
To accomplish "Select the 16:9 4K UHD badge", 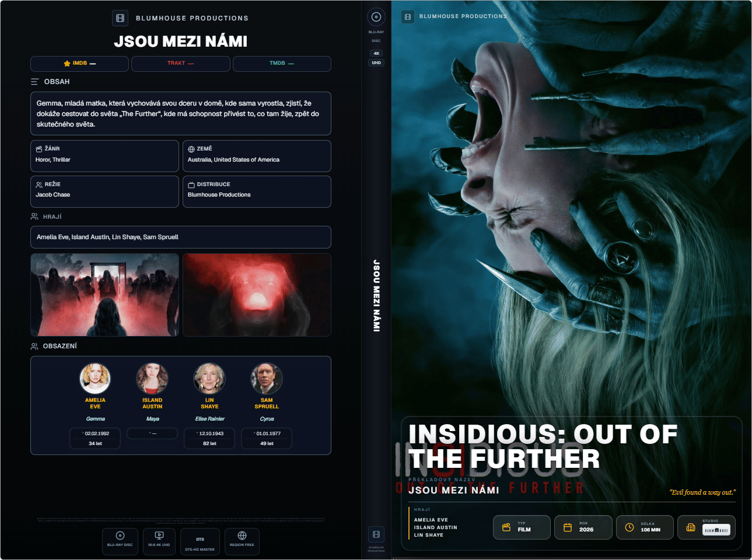I will click(159, 542).
